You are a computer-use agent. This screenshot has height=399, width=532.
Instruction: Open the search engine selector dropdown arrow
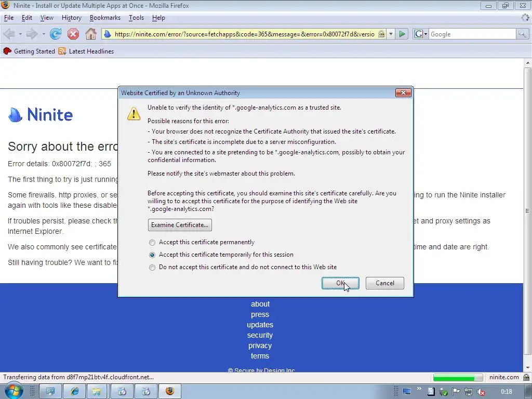tap(425, 34)
